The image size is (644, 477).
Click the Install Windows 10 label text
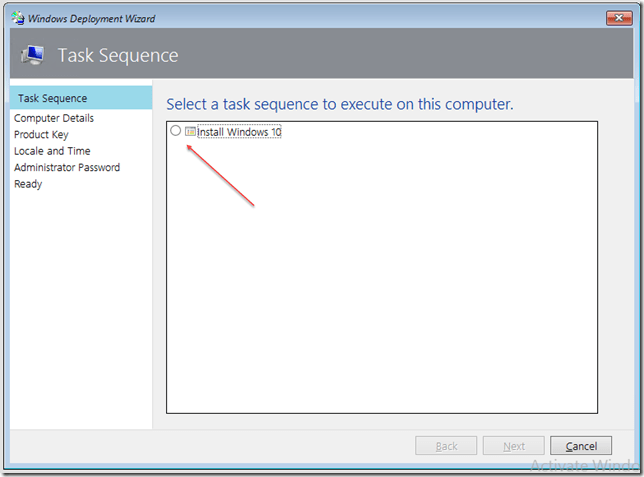click(239, 132)
